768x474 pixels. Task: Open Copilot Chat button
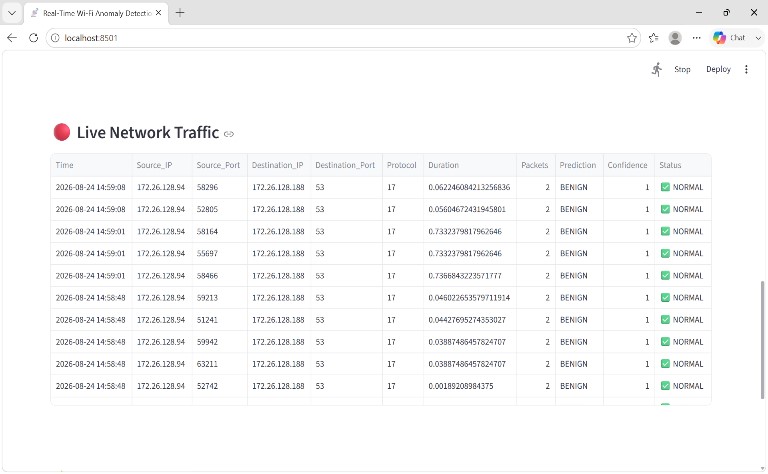[x=729, y=38]
